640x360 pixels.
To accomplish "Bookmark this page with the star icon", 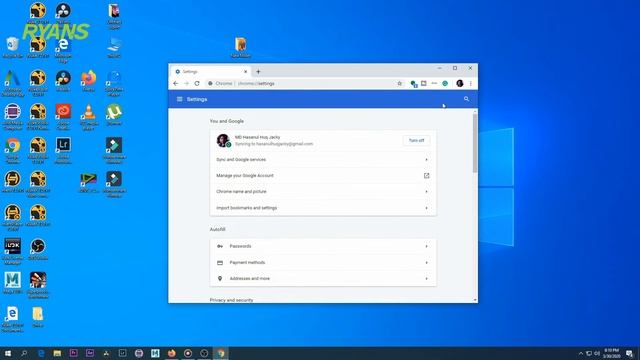I will coord(400,83).
